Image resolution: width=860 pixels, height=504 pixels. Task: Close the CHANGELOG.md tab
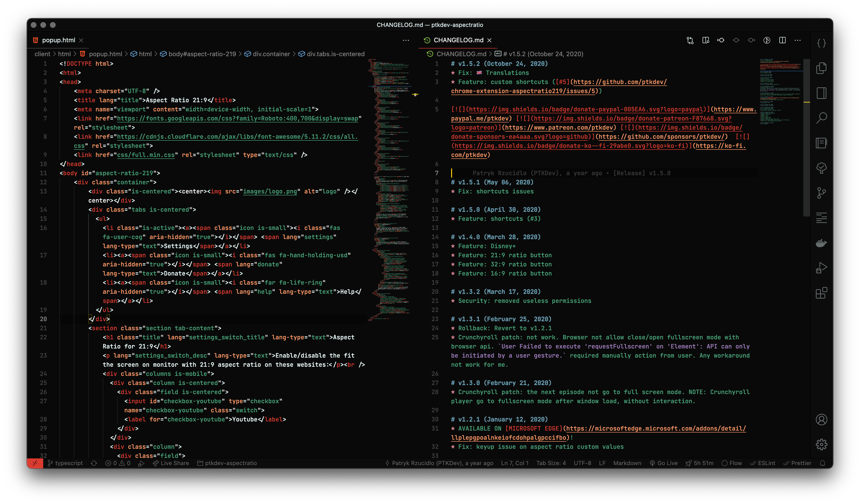tap(489, 40)
